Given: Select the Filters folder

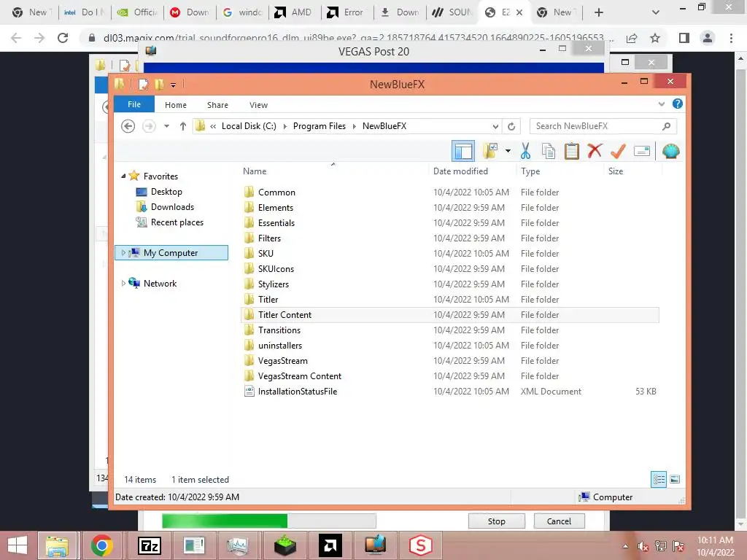Looking at the screenshot, I should [449, 238].
